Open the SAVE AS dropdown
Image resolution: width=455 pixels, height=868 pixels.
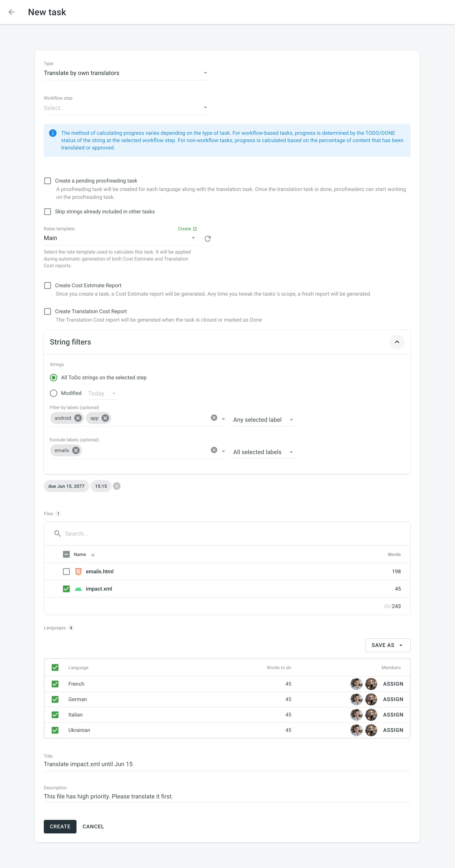click(x=388, y=645)
